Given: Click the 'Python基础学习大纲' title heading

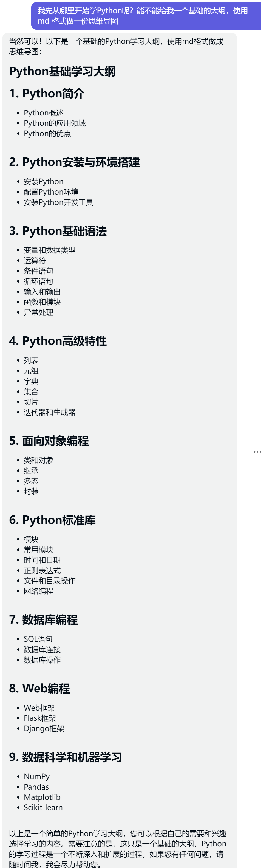Looking at the screenshot, I should (x=62, y=71).
